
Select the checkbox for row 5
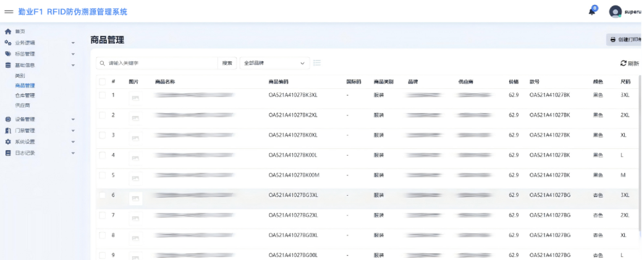pyautogui.click(x=102, y=175)
